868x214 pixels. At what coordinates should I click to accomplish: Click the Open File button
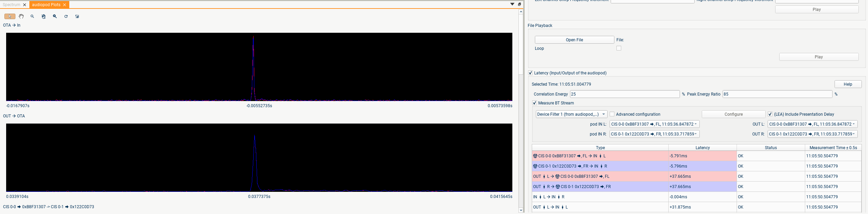(x=574, y=40)
